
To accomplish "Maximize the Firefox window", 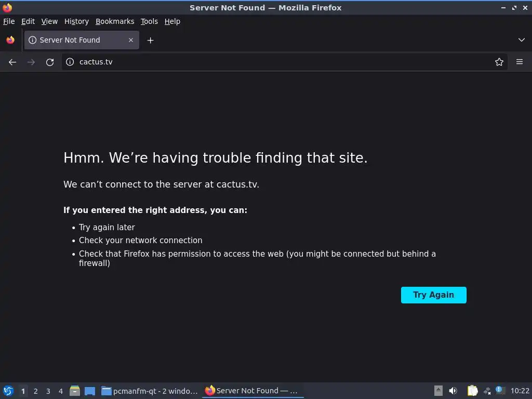I will pos(514,7).
